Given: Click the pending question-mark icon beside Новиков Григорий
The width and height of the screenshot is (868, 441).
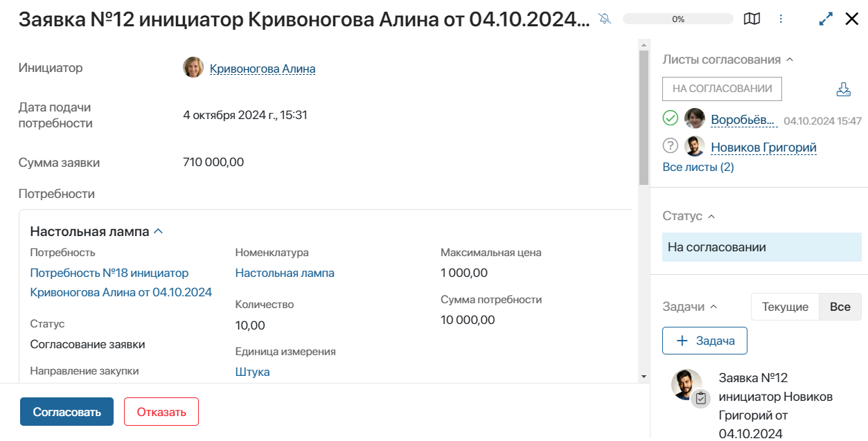Looking at the screenshot, I should click(x=670, y=145).
